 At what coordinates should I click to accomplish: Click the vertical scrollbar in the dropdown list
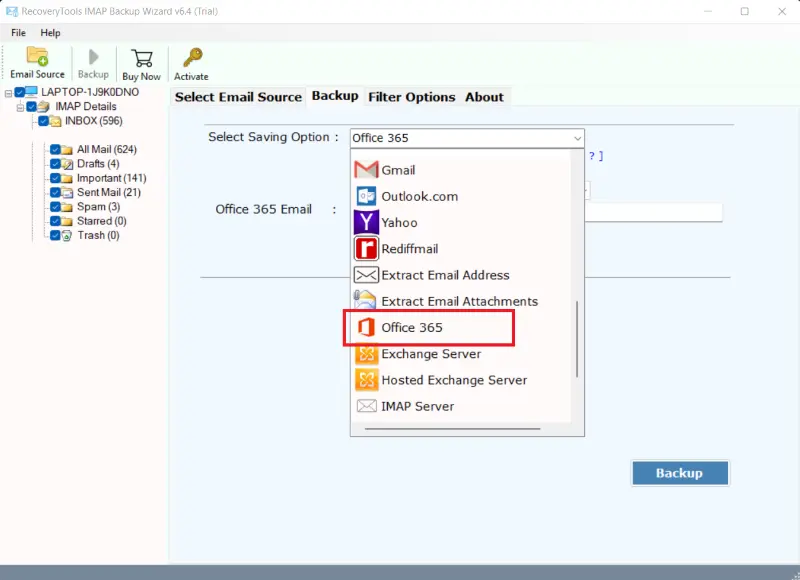pos(576,340)
